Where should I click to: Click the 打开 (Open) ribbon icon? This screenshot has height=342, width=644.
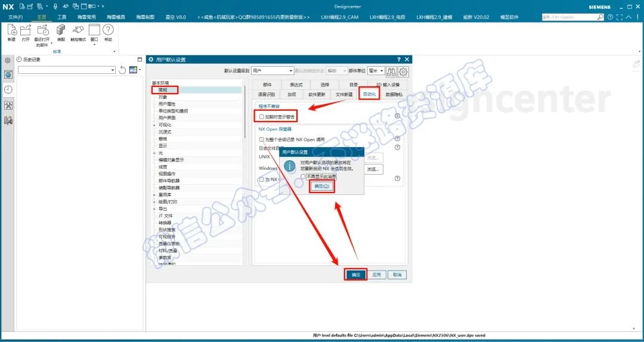pyautogui.click(x=26, y=30)
